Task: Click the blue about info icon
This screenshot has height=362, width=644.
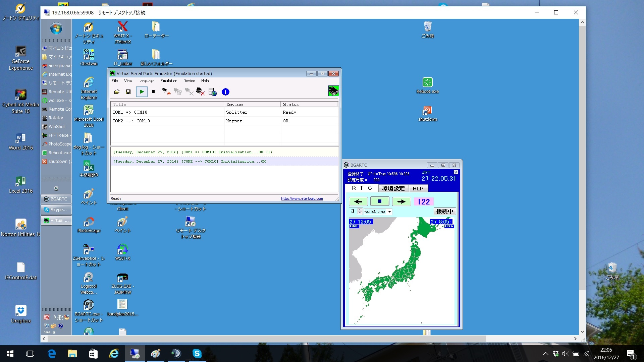Action: (x=225, y=92)
